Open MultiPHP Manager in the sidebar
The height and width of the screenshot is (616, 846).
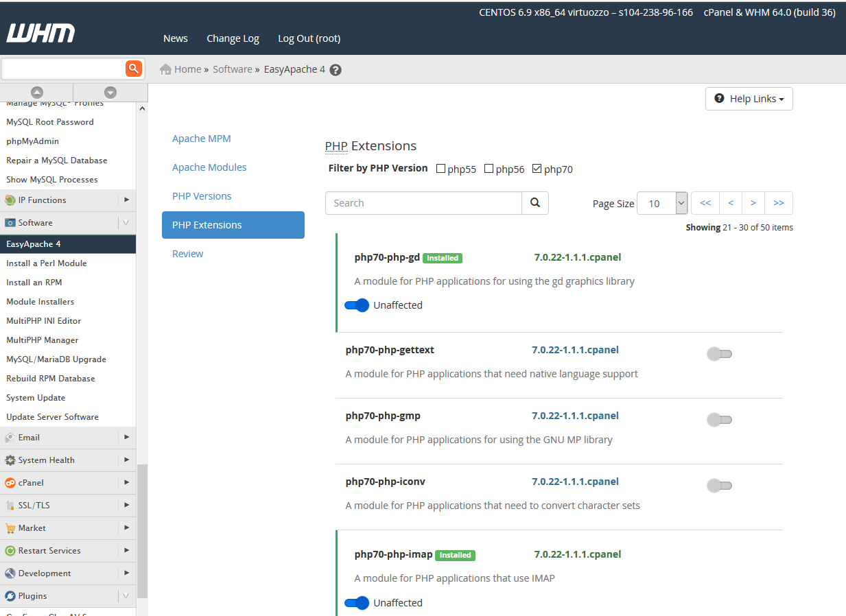(43, 340)
